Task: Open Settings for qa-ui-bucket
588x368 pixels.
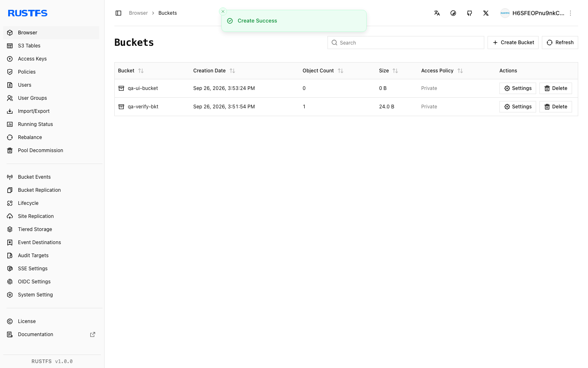Action: tap(518, 88)
